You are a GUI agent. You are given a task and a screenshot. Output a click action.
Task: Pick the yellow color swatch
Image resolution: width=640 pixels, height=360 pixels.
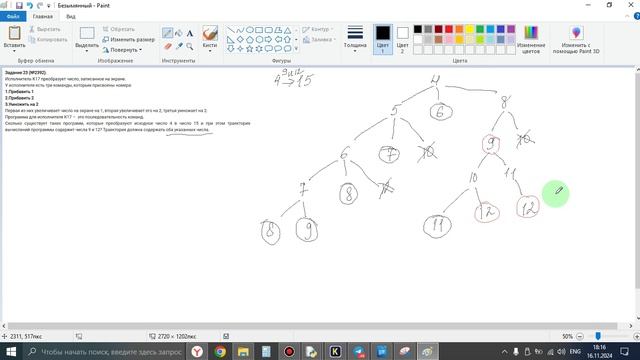(x=469, y=29)
